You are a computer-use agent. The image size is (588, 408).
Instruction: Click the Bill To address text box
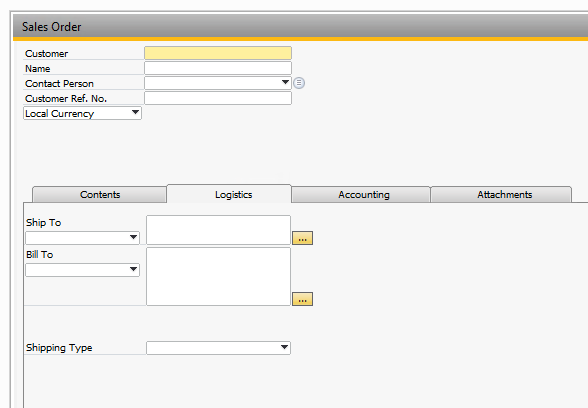tap(218, 276)
